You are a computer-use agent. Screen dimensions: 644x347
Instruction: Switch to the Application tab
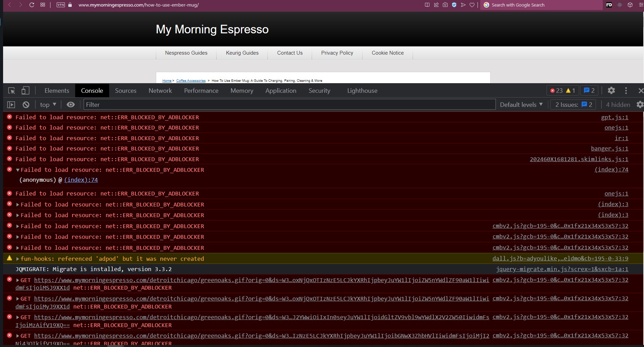tap(281, 91)
